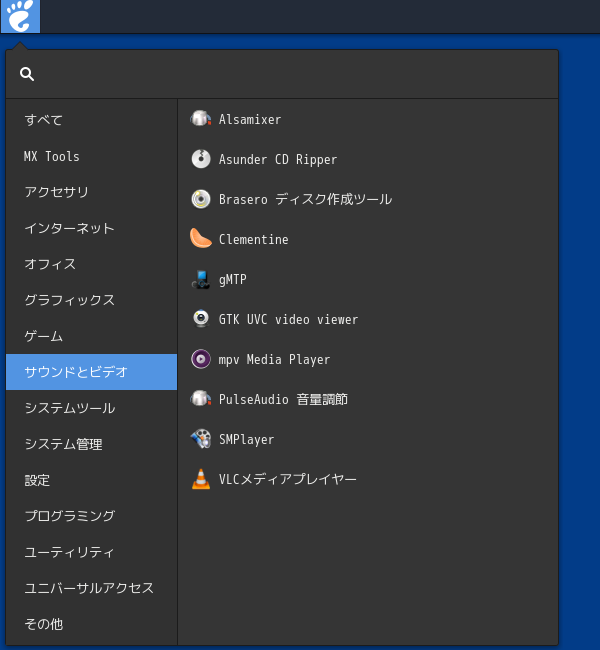Start mpv Media Player icon
This screenshot has height=650, width=600.
point(201,359)
